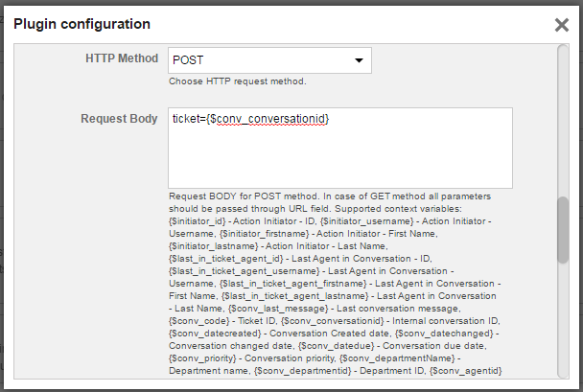Click the "Plugin configuration" dialog title

pyautogui.click(x=82, y=23)
